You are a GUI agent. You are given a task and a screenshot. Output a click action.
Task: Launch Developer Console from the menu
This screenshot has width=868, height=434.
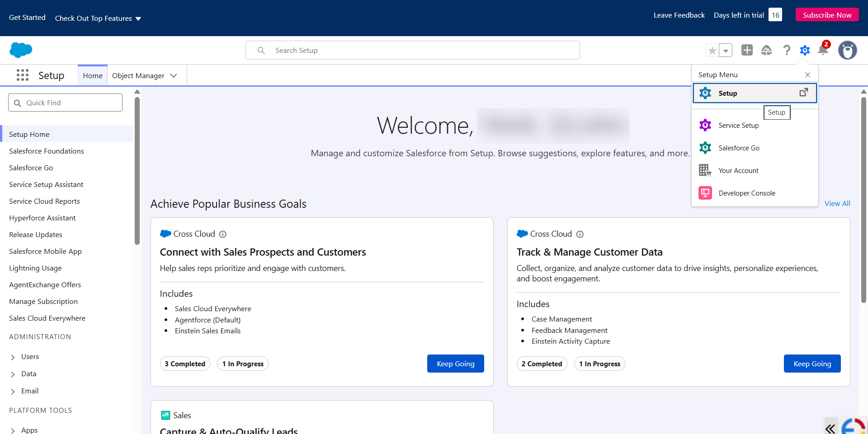[755, 193]
